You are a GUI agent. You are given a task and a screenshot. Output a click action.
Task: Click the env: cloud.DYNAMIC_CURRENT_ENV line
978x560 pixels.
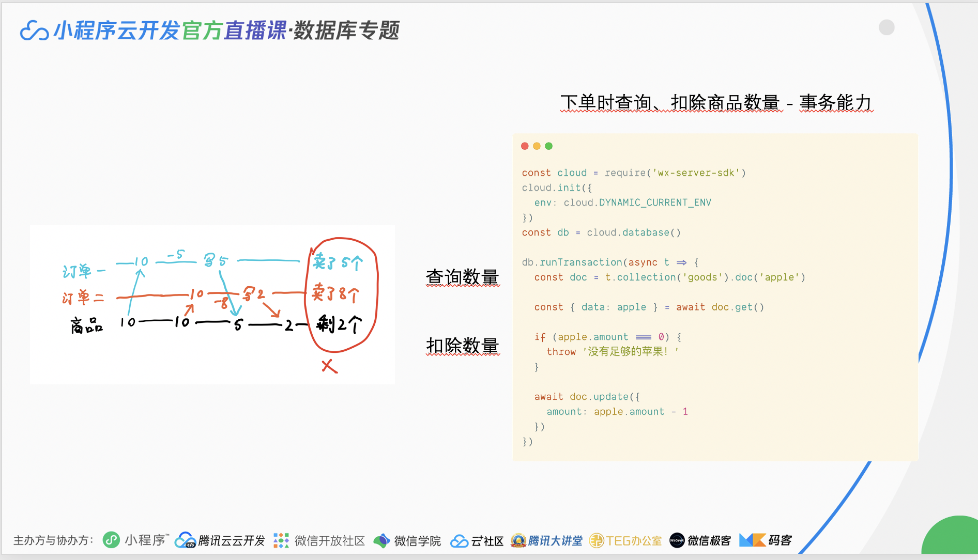[623, 203]
